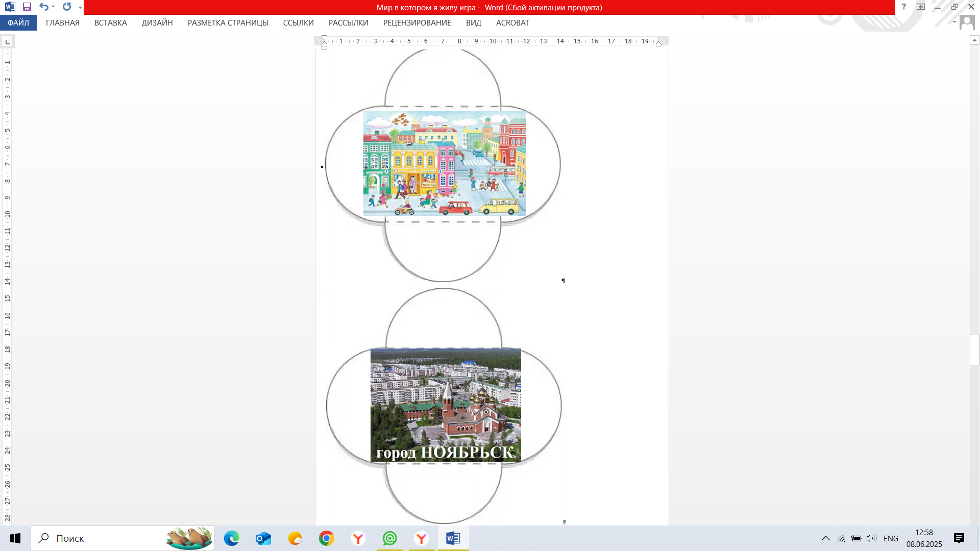Screen dimensions: 980x551
Task: Expand the account options dropdown arrow
Action: [954, 22]
